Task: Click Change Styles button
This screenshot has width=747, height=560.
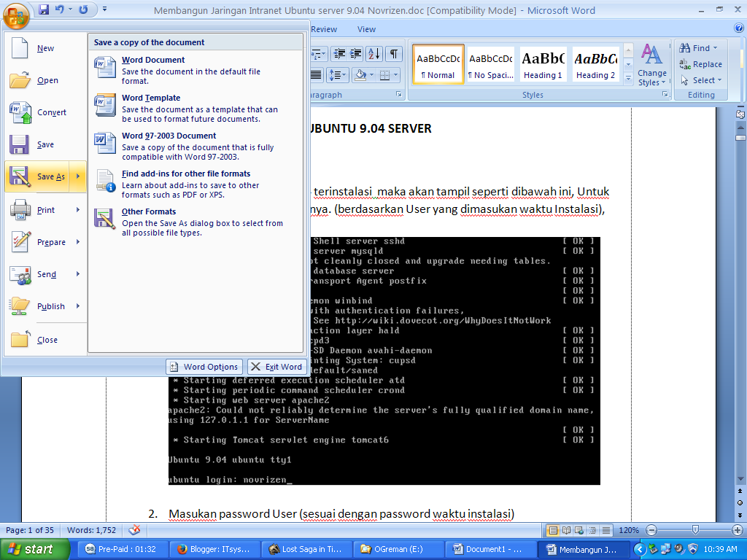Action: [x=651, y=65]
